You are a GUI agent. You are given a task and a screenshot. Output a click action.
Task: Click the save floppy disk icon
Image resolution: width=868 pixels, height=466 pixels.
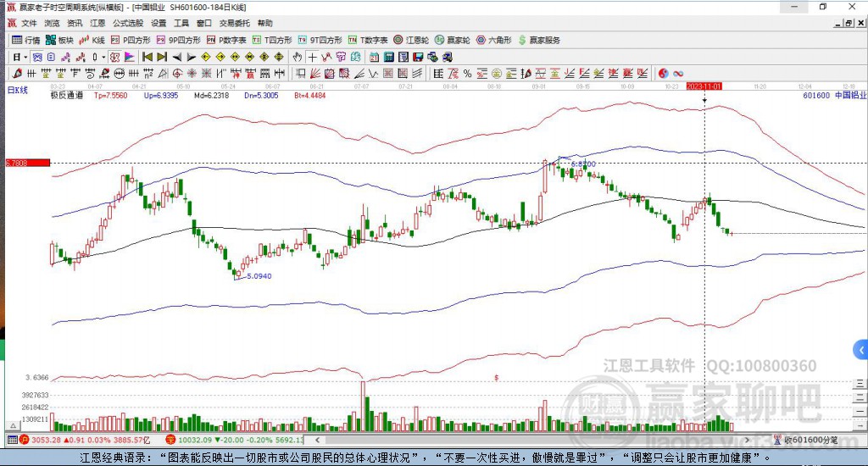(418, 57)
